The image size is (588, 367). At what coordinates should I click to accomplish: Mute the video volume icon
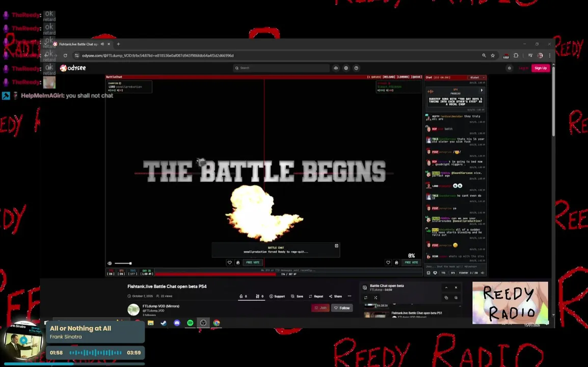(110, 263)
